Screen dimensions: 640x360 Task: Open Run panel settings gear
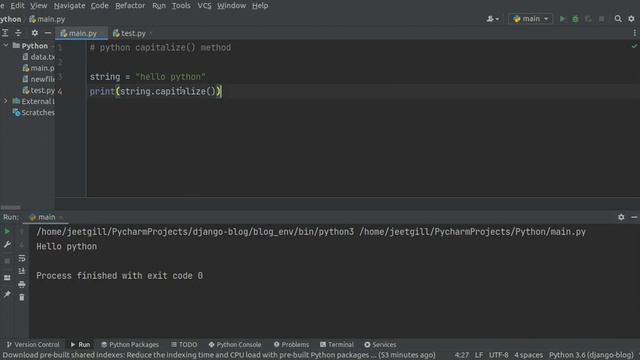click(621, 217)
